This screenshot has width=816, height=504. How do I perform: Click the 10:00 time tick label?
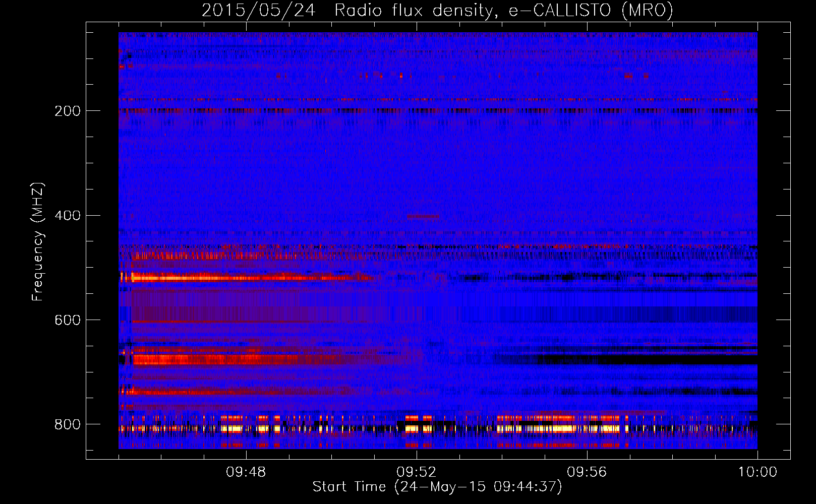pyautogui.click(x=757, y=472)
